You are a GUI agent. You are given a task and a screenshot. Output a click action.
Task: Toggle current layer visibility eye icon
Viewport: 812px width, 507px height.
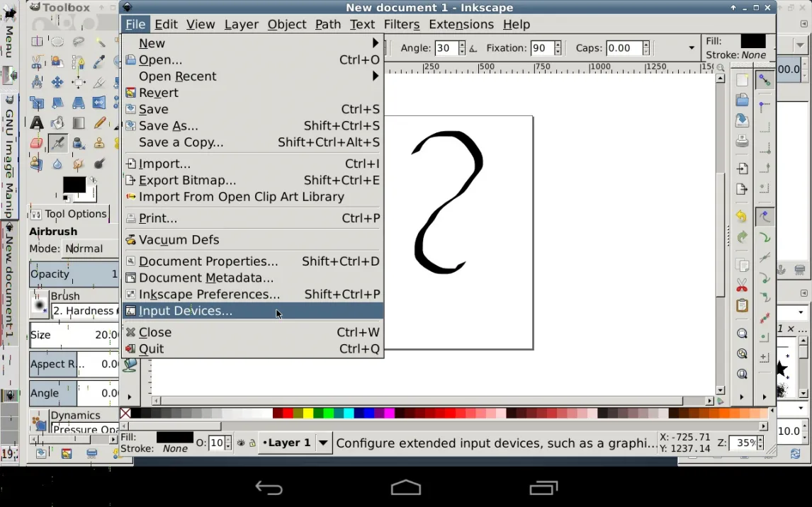click(241, 443)
